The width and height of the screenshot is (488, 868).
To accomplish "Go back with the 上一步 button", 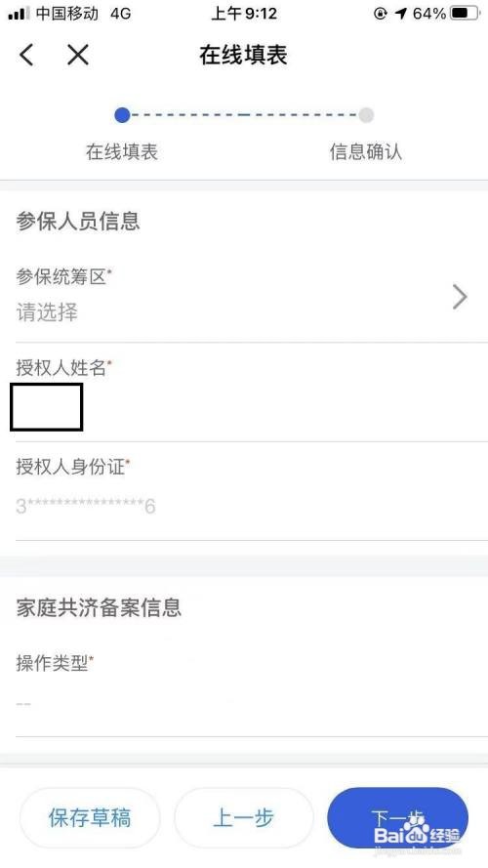I will 243,818.
